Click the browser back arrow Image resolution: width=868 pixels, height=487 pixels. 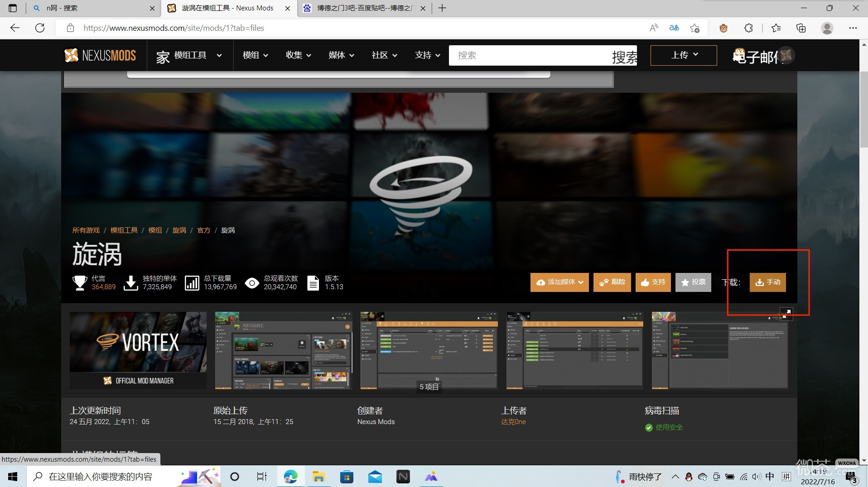(x=15, y=28)
